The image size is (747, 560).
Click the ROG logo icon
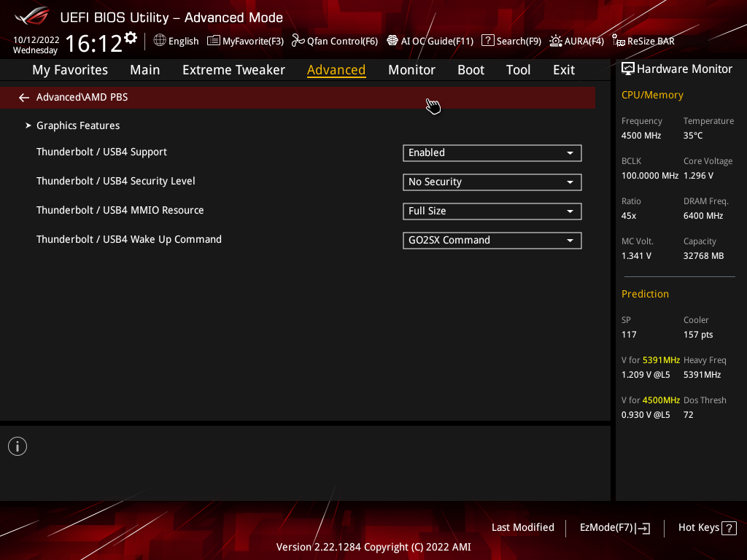32,17
